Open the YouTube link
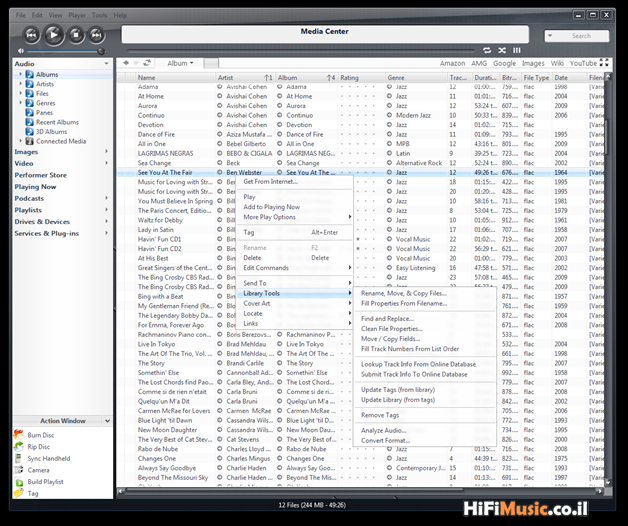The image size is (628, 526). [583, 63]
